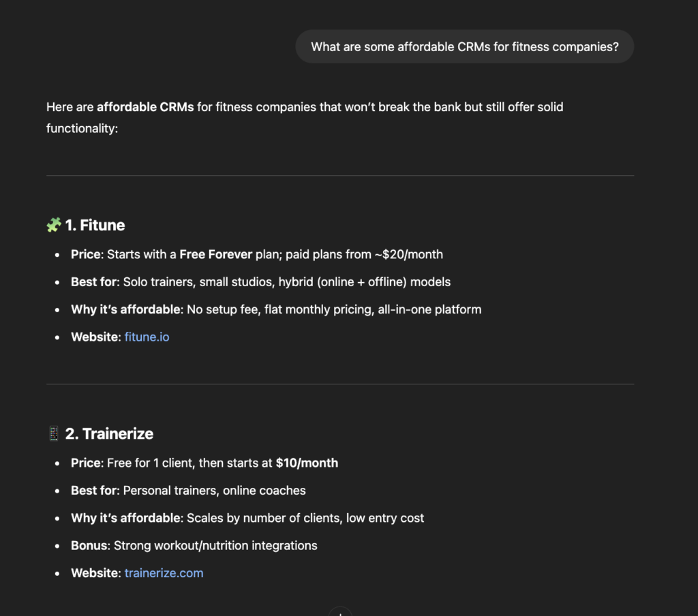Click the "Strong workout/nutrition integrations" text

(x=215, y=545)
